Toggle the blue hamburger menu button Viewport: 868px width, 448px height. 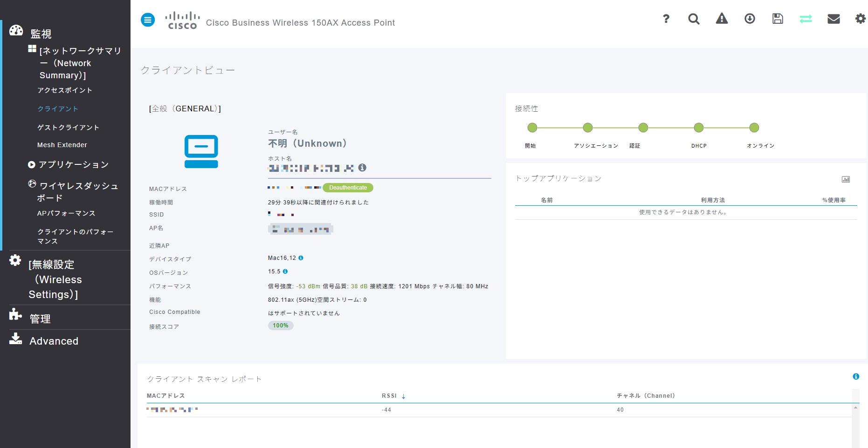coord(148,20)
